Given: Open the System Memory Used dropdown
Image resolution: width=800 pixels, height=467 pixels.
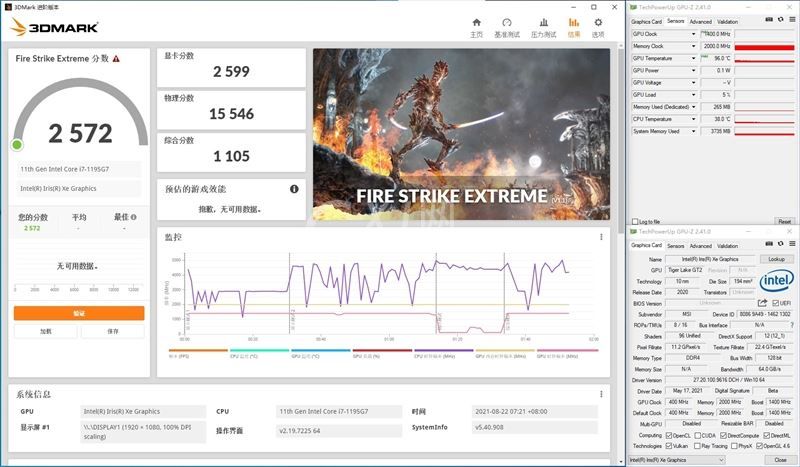Looking at the screenshot, I should point(693,132).
